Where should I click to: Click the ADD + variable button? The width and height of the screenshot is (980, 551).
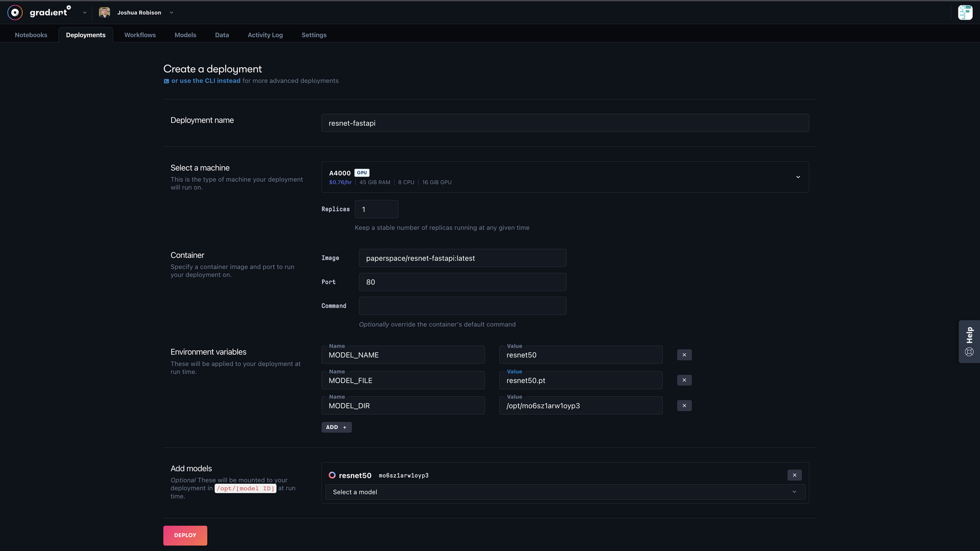[x=336, y=427]
